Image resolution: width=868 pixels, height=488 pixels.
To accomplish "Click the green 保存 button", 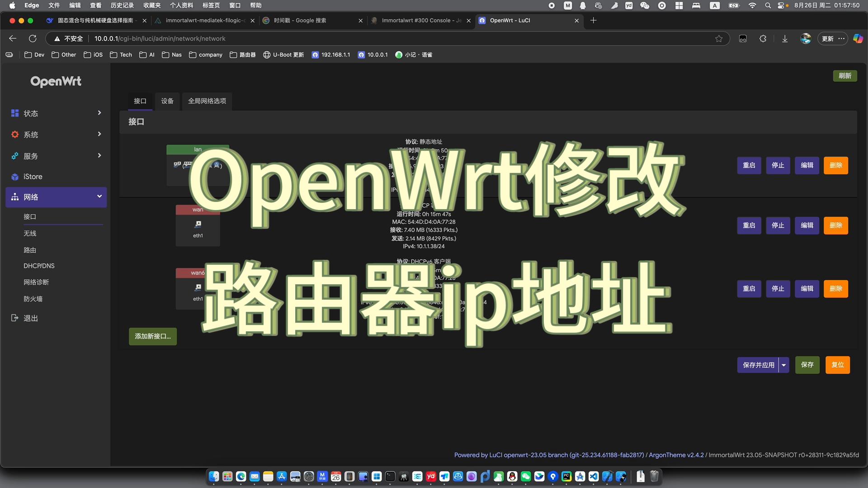I will click(x=807, y=365).
